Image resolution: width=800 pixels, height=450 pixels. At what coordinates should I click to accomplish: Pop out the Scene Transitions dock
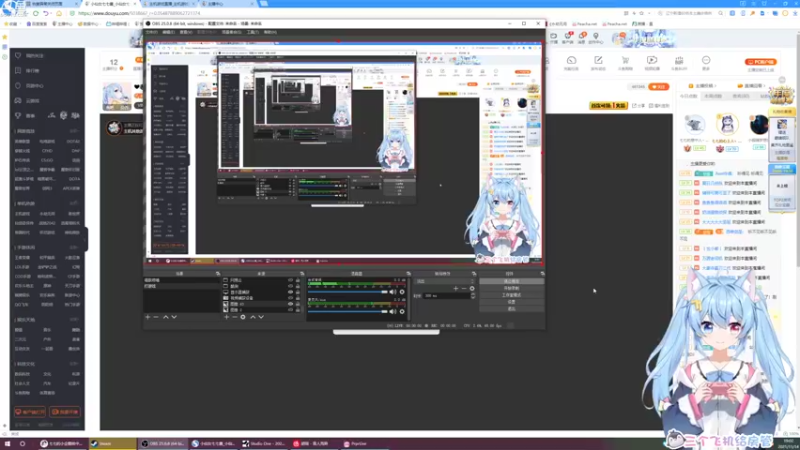(x=474, y=274)
